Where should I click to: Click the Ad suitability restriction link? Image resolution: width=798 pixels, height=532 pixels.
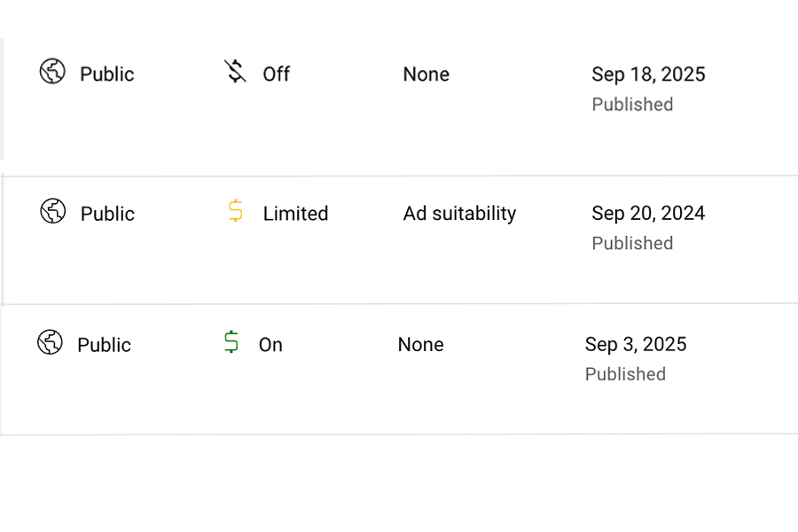tap(459, 214)
